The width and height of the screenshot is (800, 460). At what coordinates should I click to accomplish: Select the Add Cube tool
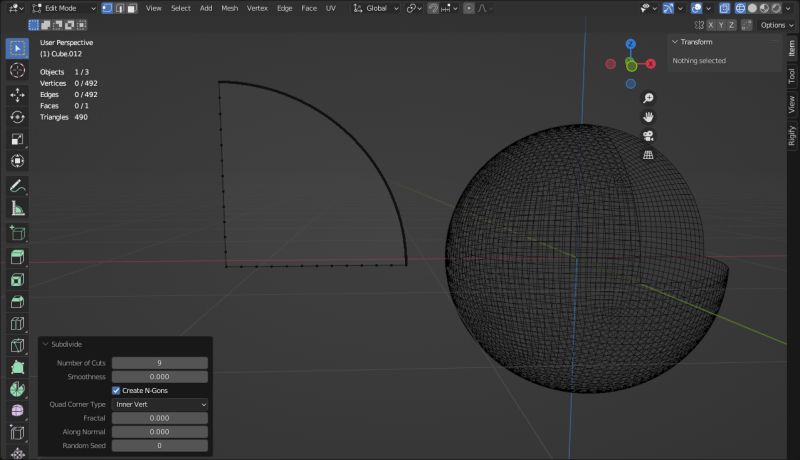(x=17, y=233)
